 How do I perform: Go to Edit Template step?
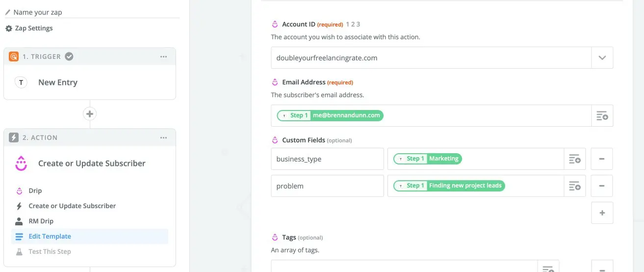tap(90, 236)
